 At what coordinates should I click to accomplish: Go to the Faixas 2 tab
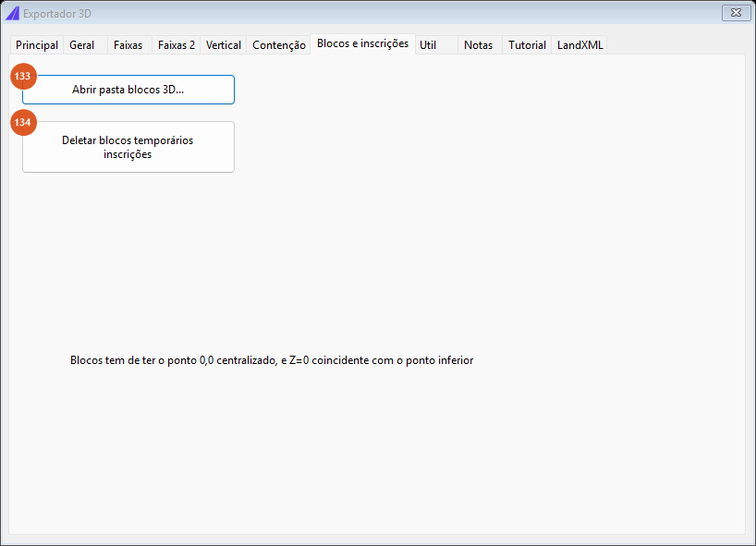(x=176, y=45)
